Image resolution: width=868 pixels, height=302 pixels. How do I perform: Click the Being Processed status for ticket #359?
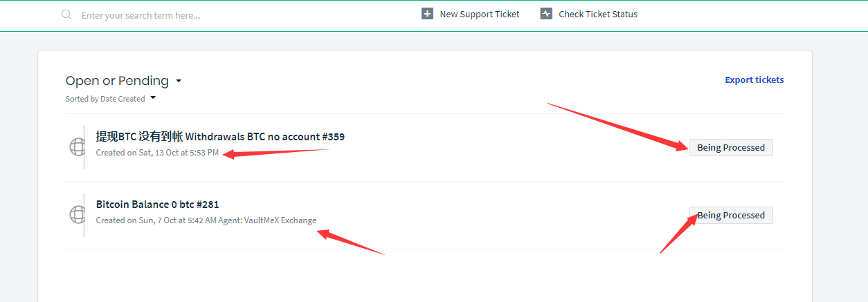[731, 147]
